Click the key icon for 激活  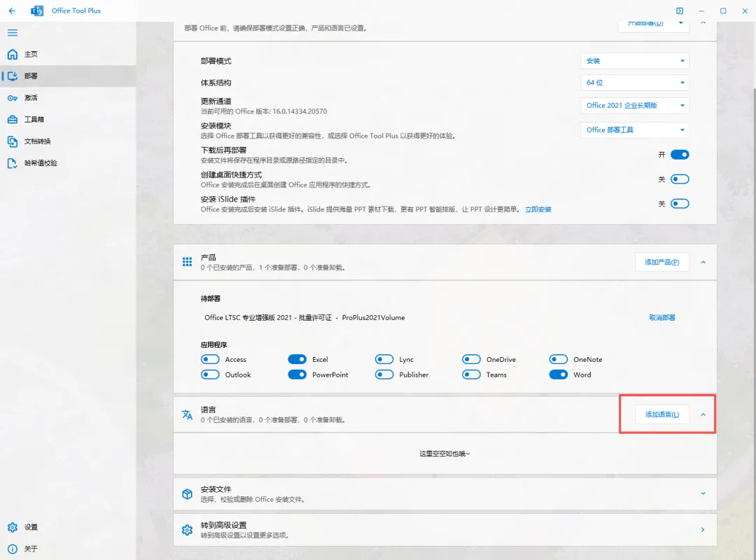click(x=13, y=98)
